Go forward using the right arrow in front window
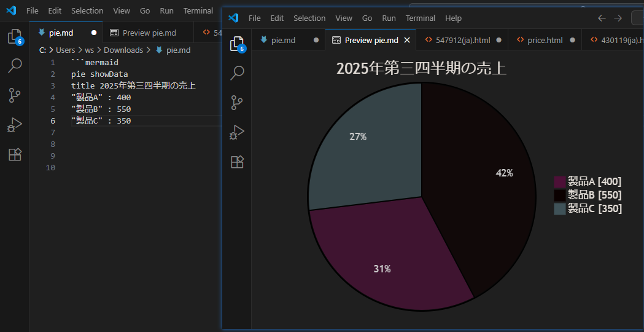644x332 pixels. 618,18
